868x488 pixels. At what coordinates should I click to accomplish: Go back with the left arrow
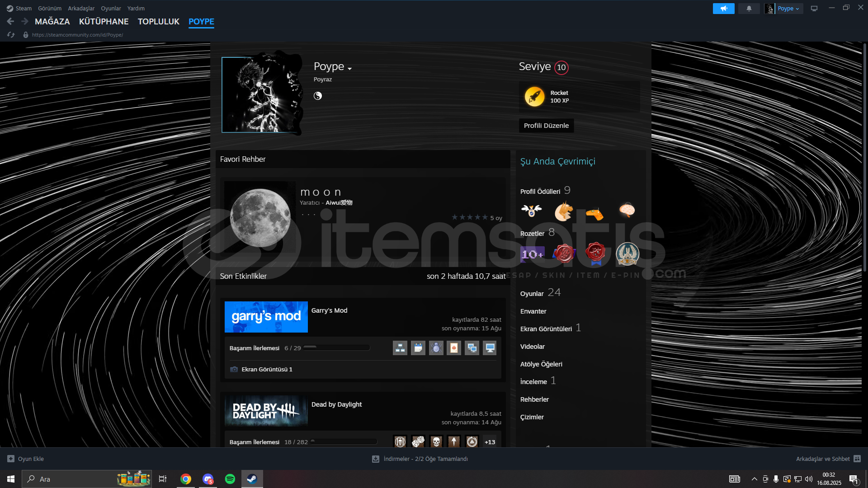coord(10,21)
